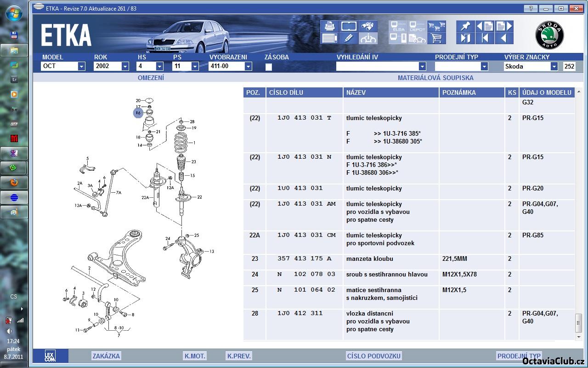Select position 16 bubble in the diagram
Image resolution: width=588 pixels, height=368 pixels.
[138, 112]
